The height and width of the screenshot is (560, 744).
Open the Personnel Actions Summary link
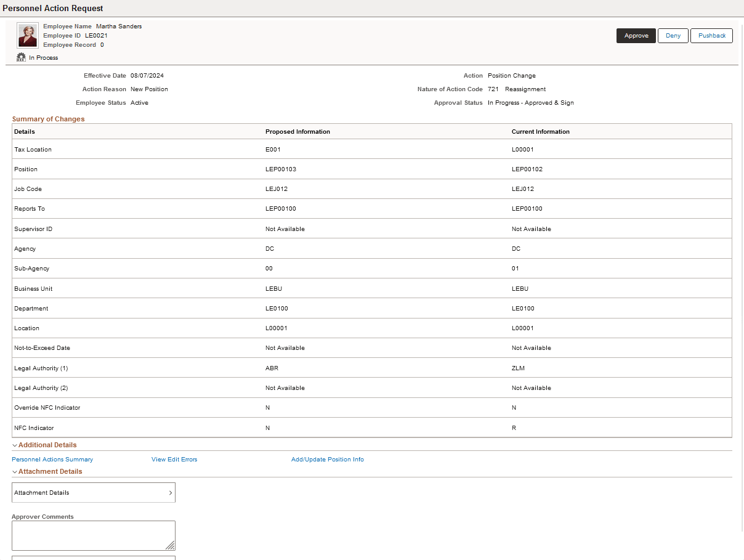(x=52, y=459)
